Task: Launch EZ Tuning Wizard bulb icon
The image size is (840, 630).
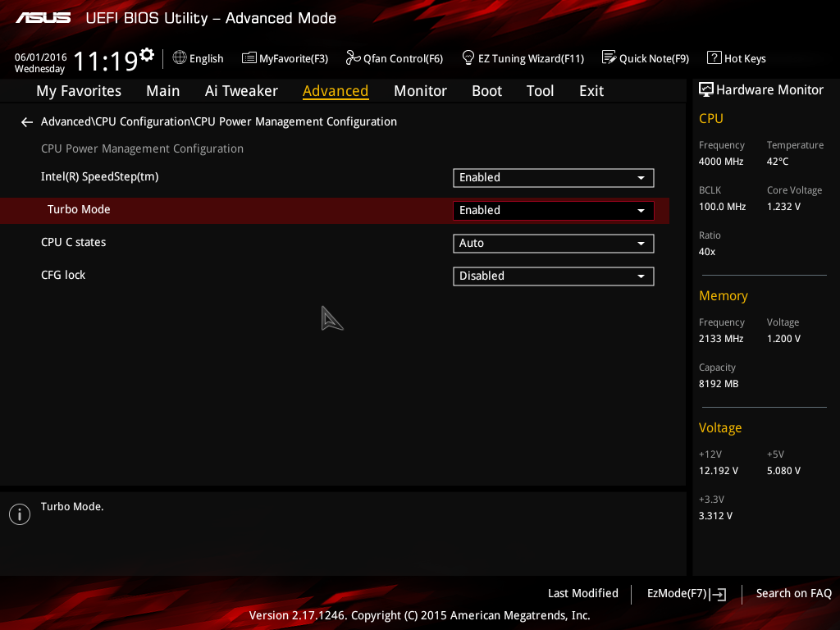Action: click(468, 57)
